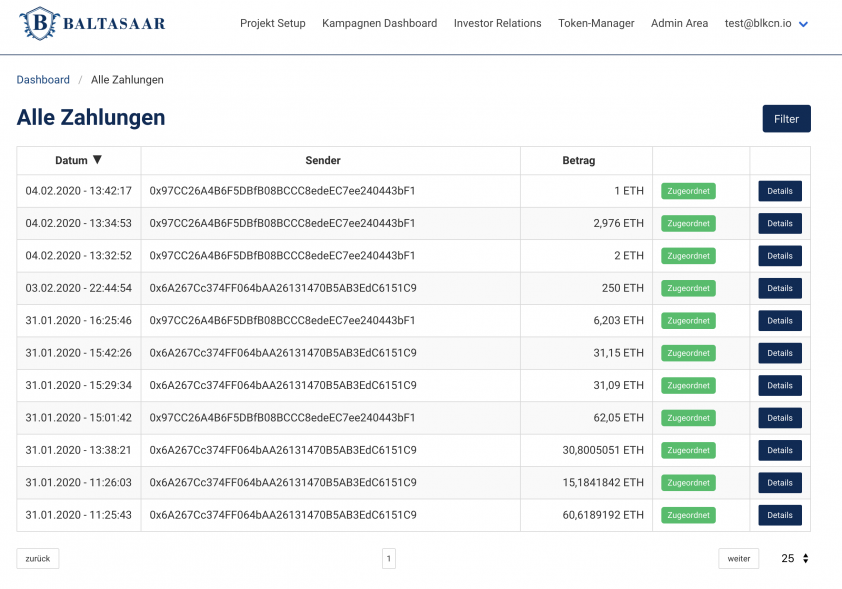Open Investor Relations page
The image size is (842, 589).
pos(497,24)
